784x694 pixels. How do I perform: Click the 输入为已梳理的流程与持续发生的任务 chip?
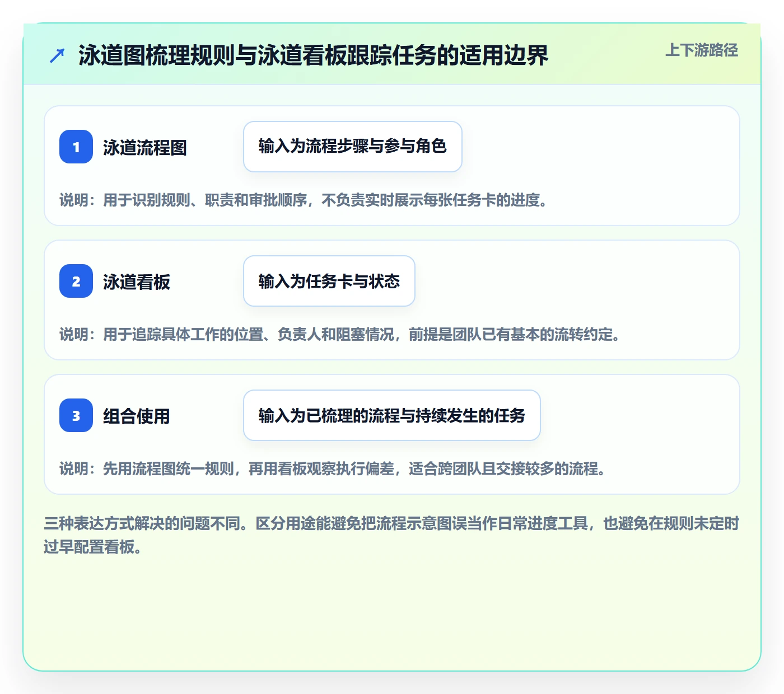pyautogui.click(x=392, y=415)
